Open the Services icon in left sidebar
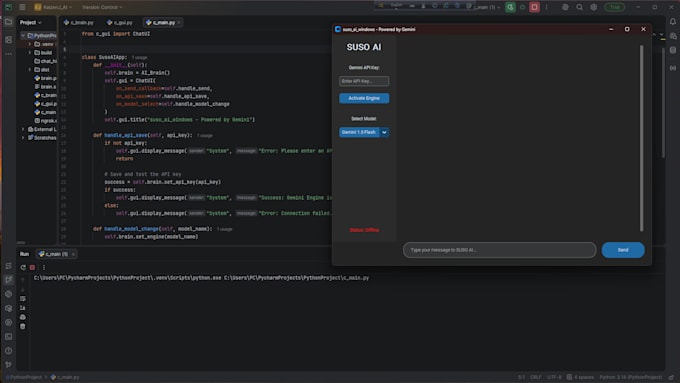Viewport: 680px width, 383px height. tap(8, 322)
